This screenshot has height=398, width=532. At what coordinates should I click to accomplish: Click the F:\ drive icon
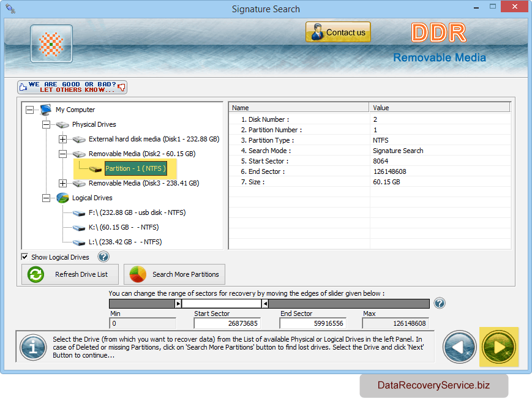point(79,213)
